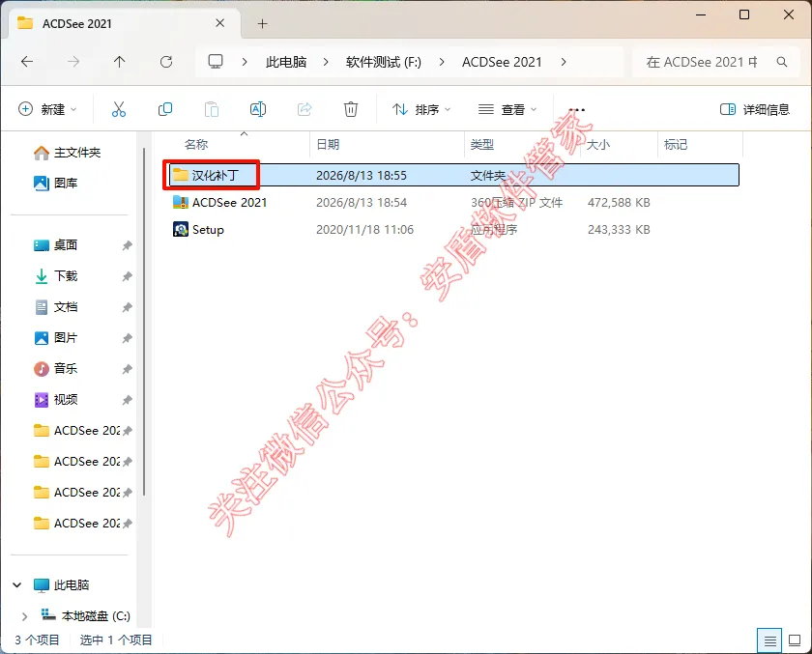
Task: Expand 本地磁盘 (C:) tree node
Action: pos(24,616)
